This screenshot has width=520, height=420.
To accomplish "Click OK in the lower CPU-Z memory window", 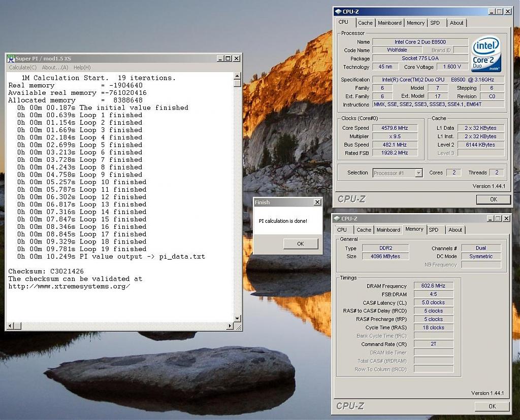I will click(x=492, y=406).
